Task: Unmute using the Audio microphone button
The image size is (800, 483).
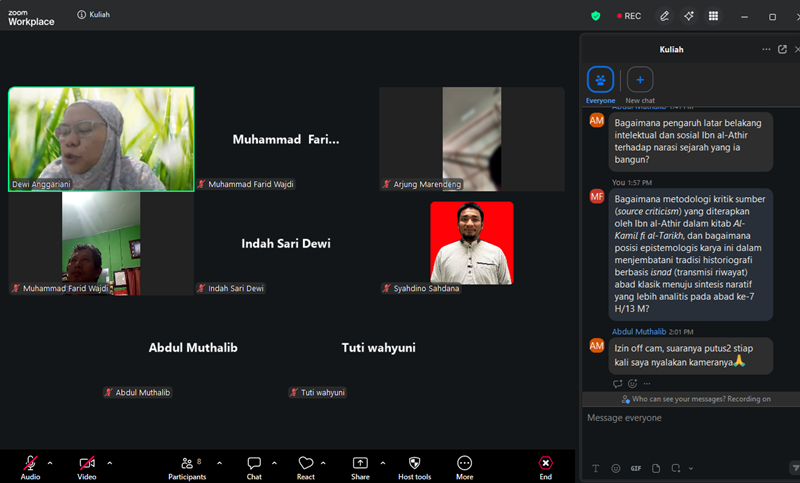Action: 30,467
